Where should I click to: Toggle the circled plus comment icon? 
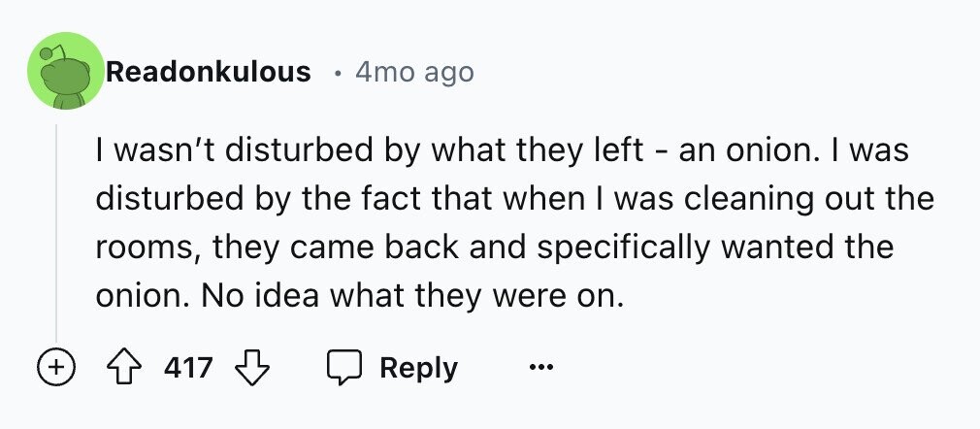point(57,368)
